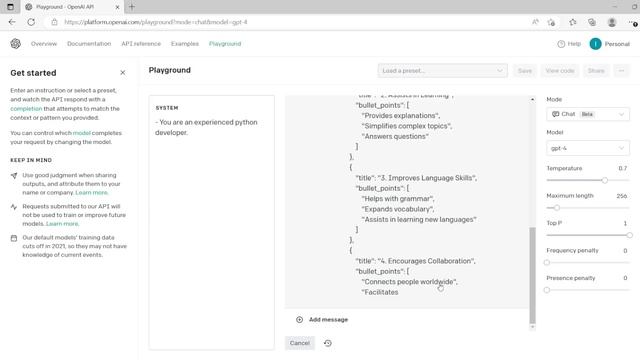Click the completion link in Get started

pos(26,109)
